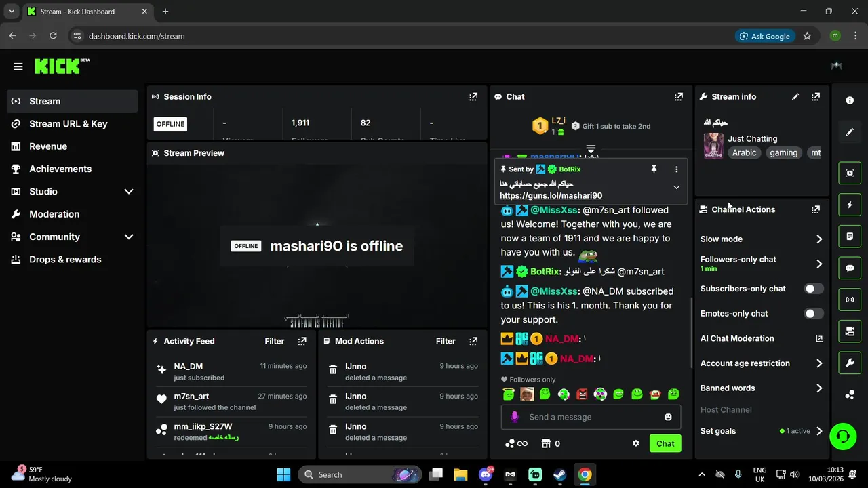Toggle the chat bubble widget in right sidebar
Image resolution: width=868 pixels, height=488 pixels.
click(850, 268)
